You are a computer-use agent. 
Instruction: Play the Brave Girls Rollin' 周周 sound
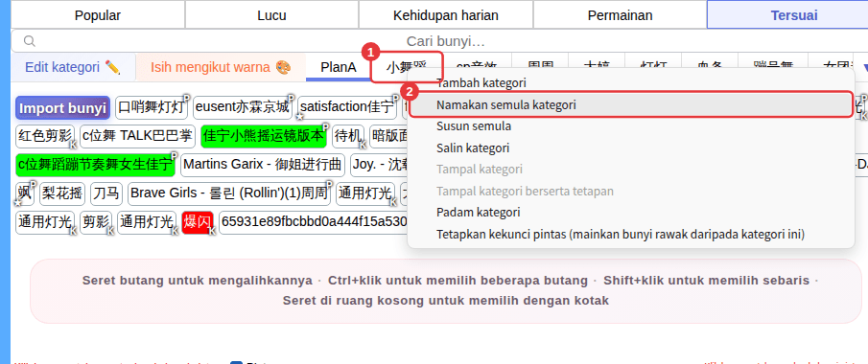click(229, 193)
